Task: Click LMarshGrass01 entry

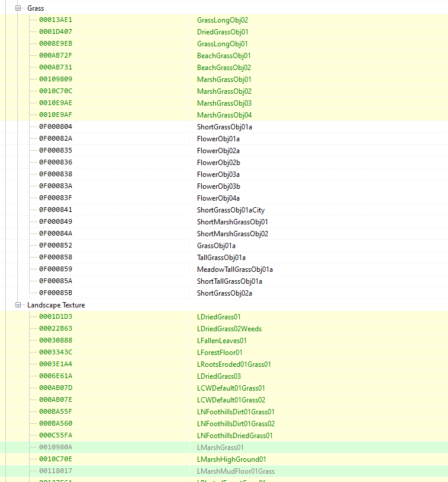Action: [x=220, y=448]
